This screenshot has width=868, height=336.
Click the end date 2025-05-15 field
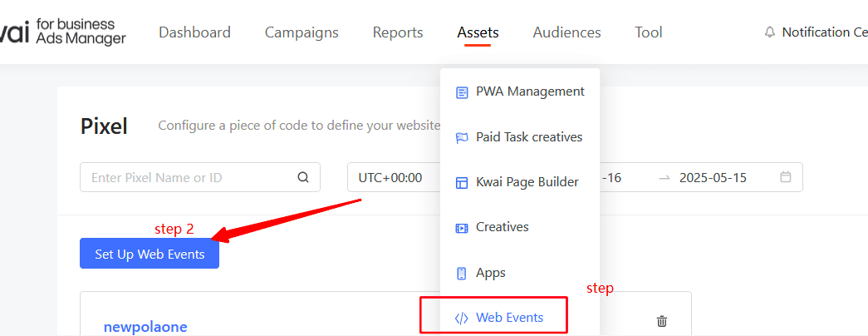pos(713,177)
